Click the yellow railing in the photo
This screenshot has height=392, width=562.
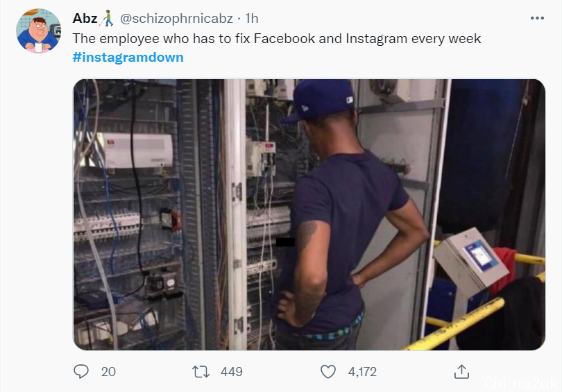[x=466, y=321]
